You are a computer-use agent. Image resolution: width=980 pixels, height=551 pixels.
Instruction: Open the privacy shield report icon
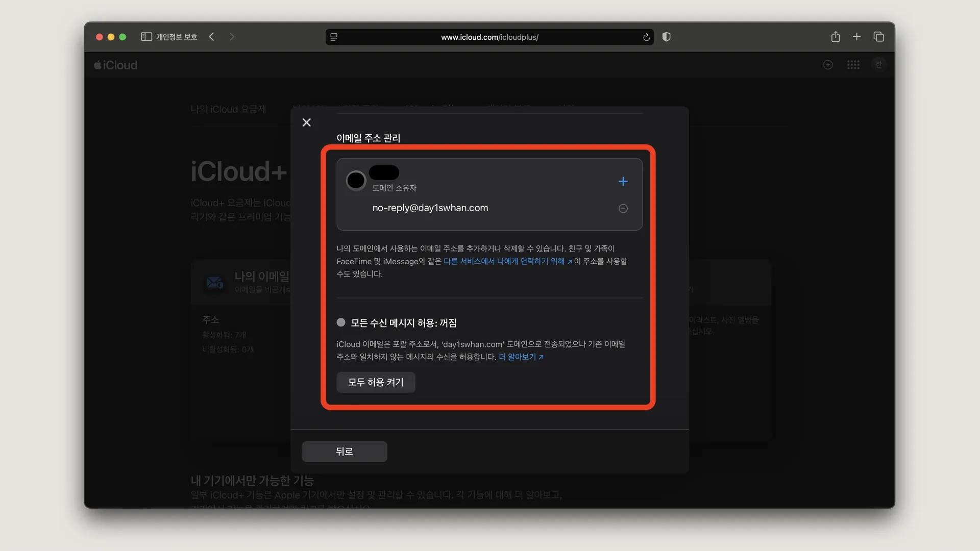[x=666, y=37]
